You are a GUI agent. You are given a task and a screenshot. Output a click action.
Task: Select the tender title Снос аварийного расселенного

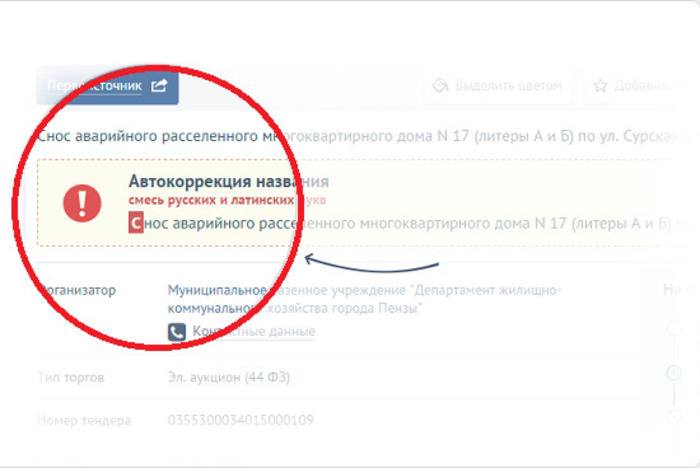click(x=357, y=136)
